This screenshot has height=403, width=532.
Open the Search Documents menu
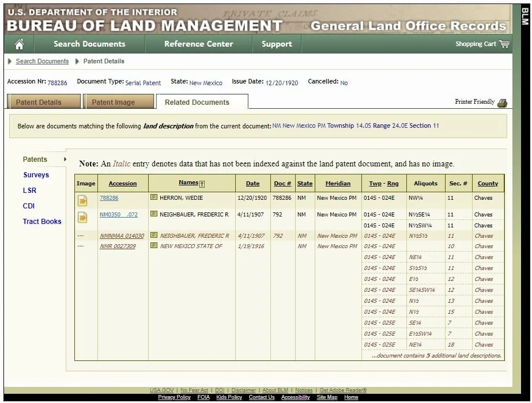point(89,44)
